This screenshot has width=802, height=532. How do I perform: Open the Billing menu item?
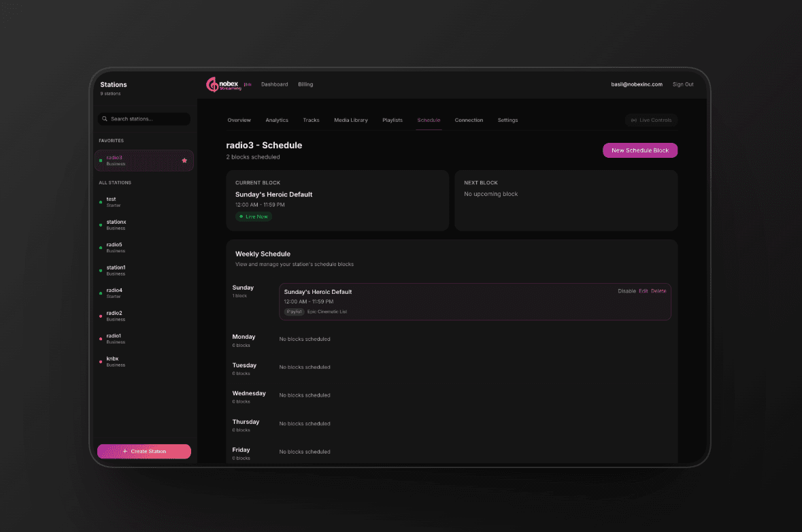click(x=305, y=84)
